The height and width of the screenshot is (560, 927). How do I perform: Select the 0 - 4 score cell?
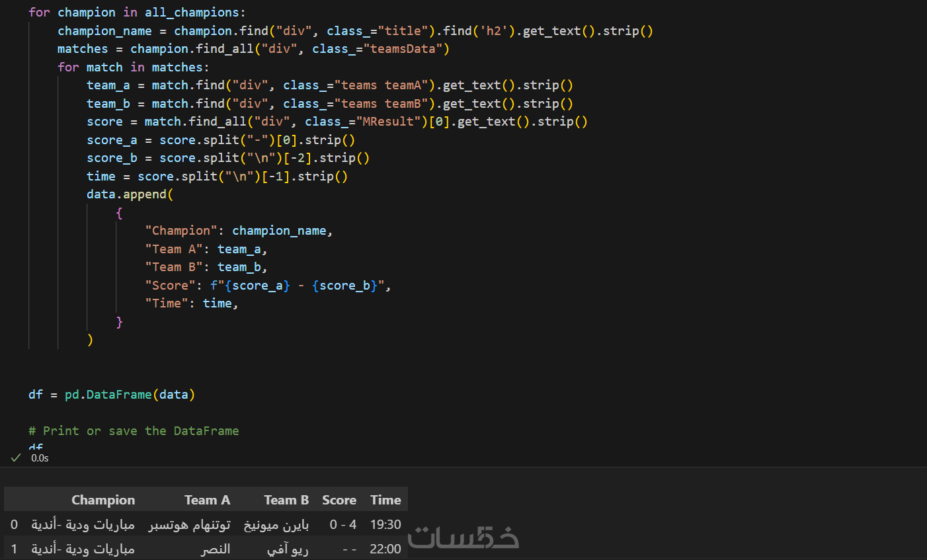click(x=343, y=524)
